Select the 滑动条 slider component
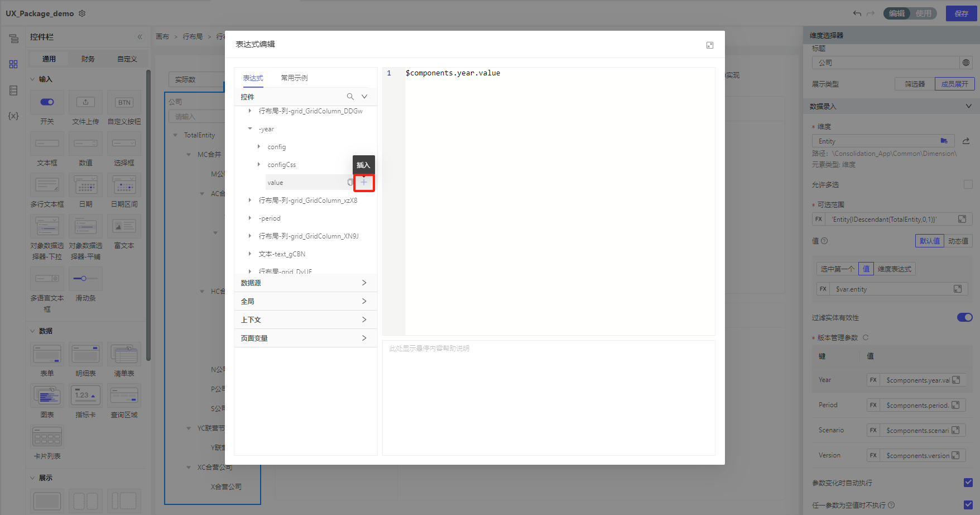The height and width of the screenshot is (515, 980). (x=85, y=279)
